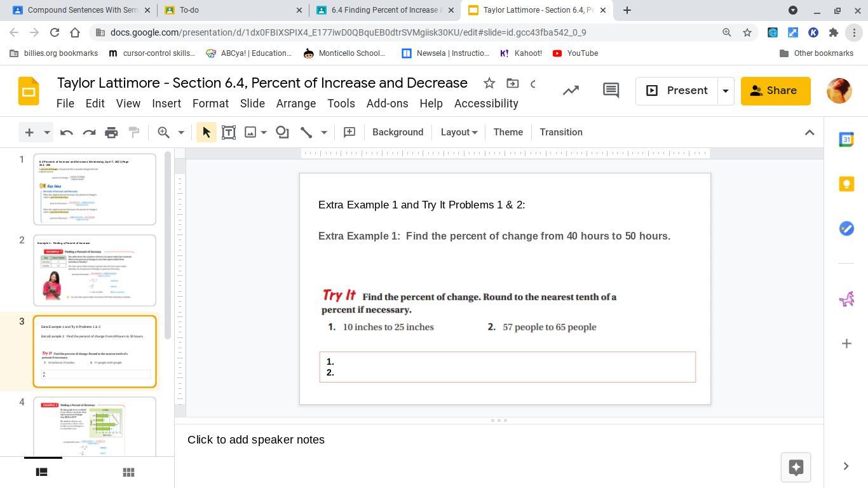Click get add-ons plus icon
Screen dimensions: 868x488
click(846, 344)
